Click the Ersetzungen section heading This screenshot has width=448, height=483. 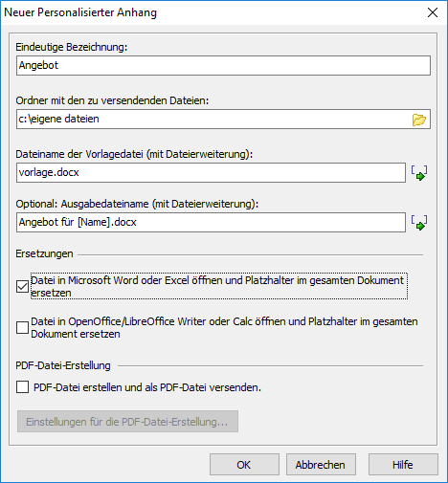(x=44, y=253)
